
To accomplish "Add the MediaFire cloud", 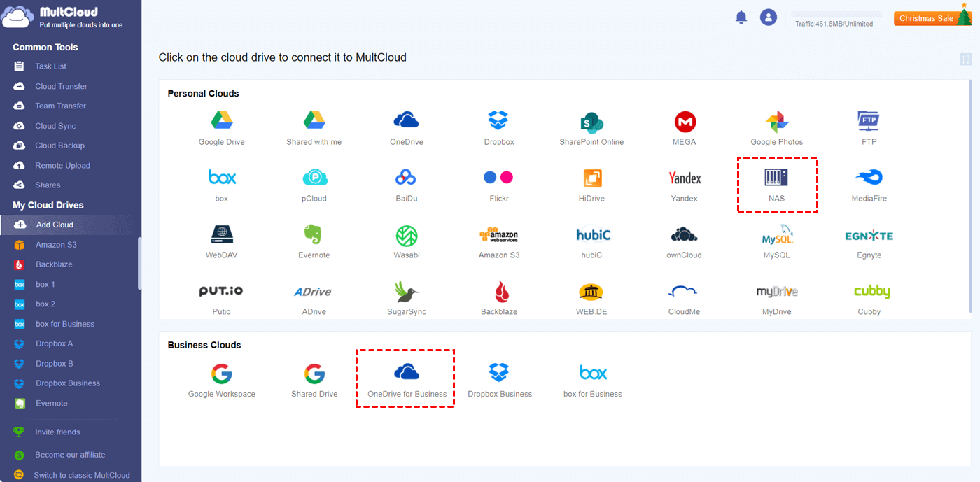I will point(869,178).
